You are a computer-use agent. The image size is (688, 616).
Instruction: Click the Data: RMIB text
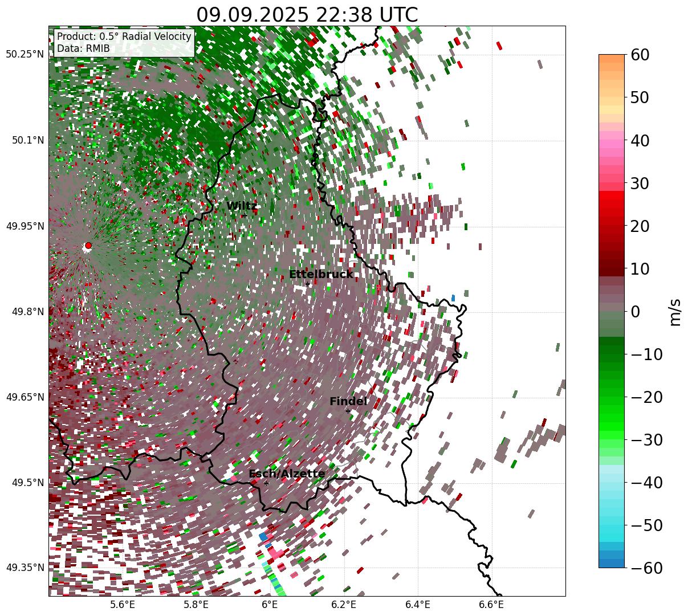point(83,49)
